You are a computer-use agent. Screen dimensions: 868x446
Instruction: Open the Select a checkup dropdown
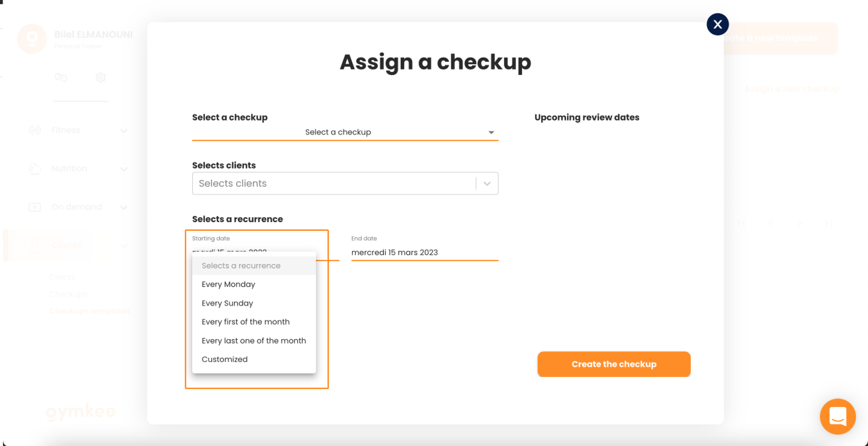[345, 132]
